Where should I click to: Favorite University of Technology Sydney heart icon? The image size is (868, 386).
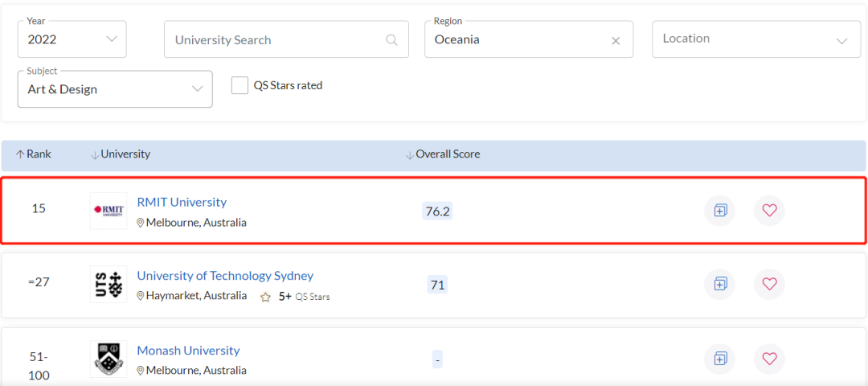(769, 284)
